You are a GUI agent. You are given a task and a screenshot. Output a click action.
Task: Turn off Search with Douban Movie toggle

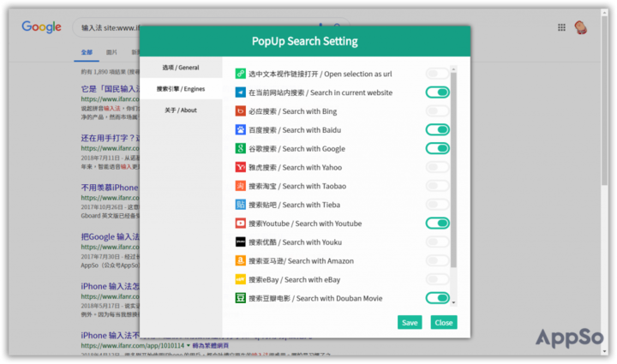437,298
